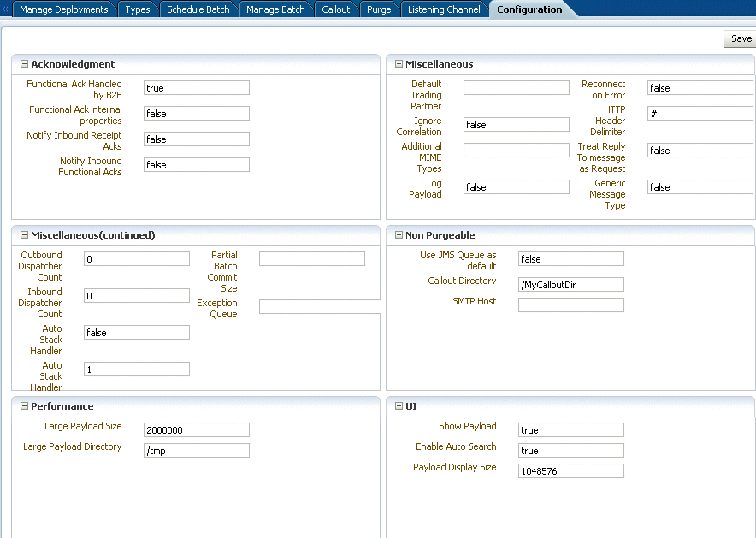Open the Manage Deployments tab
This screenshot has width=756, height=538.
pyautogui.click(x=63, y=9)
